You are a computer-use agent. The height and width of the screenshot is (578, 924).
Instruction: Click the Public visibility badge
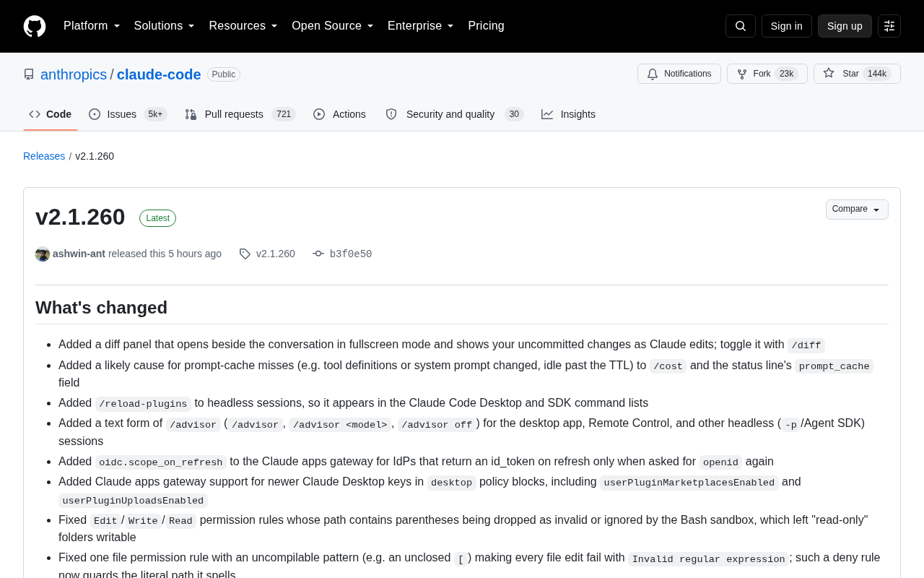click(224, 74)
